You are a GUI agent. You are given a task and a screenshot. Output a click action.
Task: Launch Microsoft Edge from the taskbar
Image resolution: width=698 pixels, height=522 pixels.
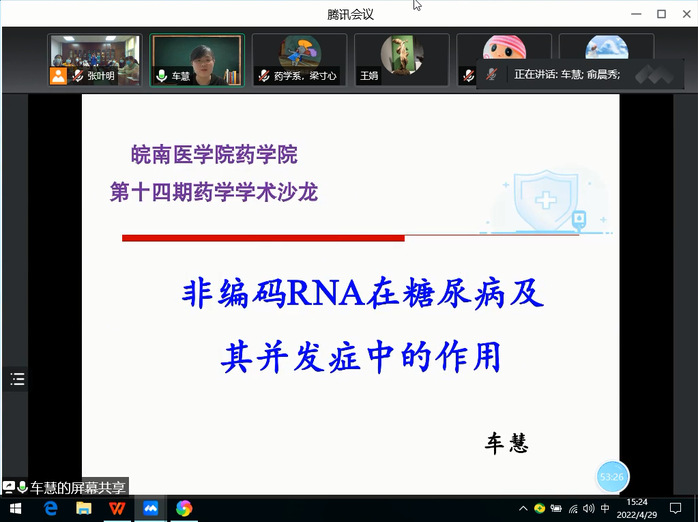pos(51,509)
